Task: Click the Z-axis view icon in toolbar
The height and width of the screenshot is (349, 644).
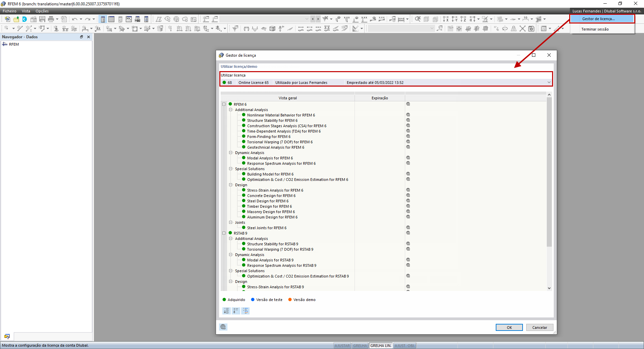Action: (463, 19)
